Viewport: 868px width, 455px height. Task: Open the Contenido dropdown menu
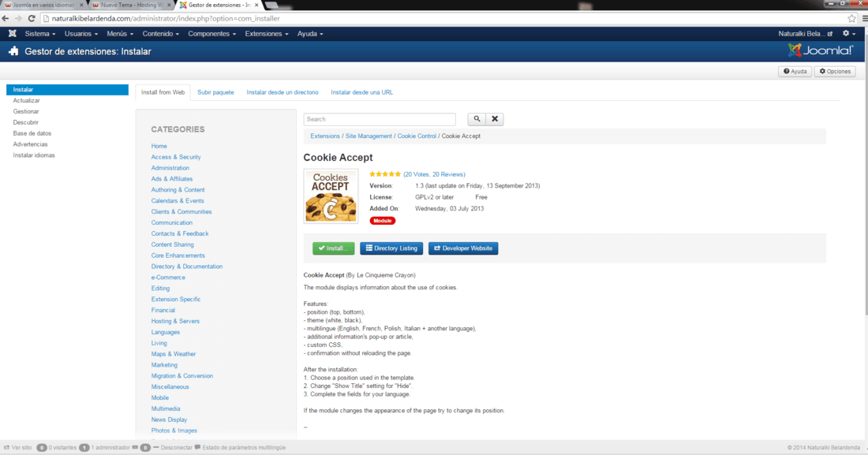160,34
